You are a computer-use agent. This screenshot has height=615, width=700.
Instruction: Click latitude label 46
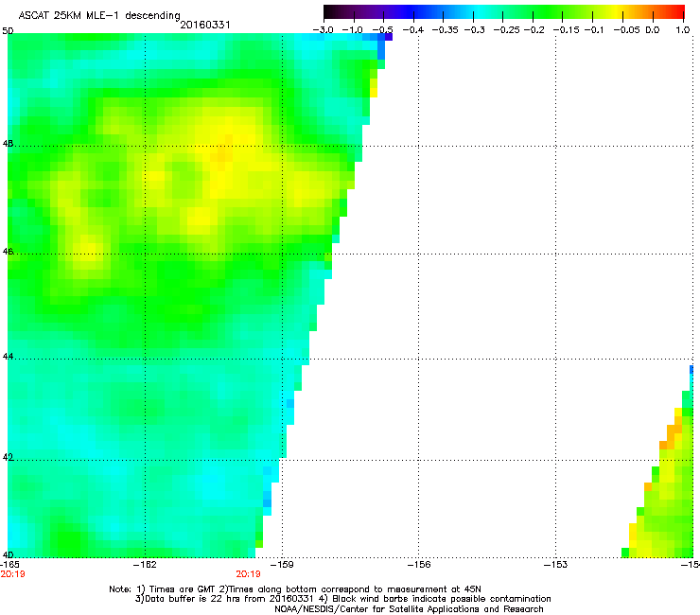(8, 252)
